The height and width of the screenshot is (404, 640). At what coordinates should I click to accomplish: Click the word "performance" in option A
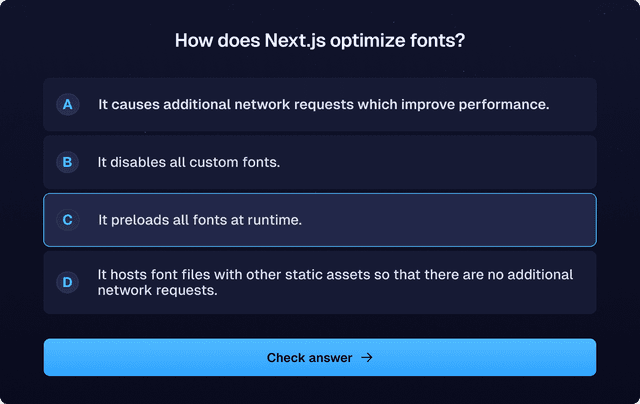[x=502, y=105]
